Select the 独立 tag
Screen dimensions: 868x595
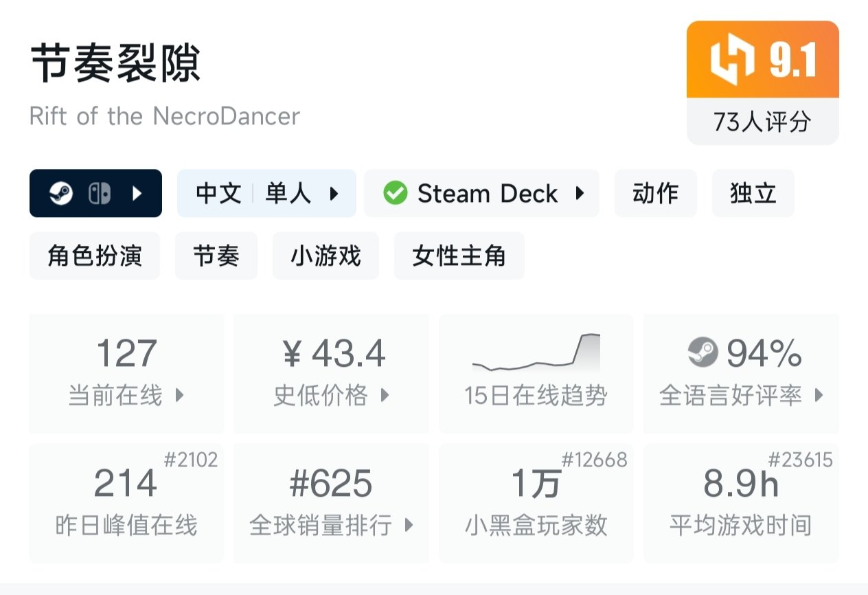point(753,194)
